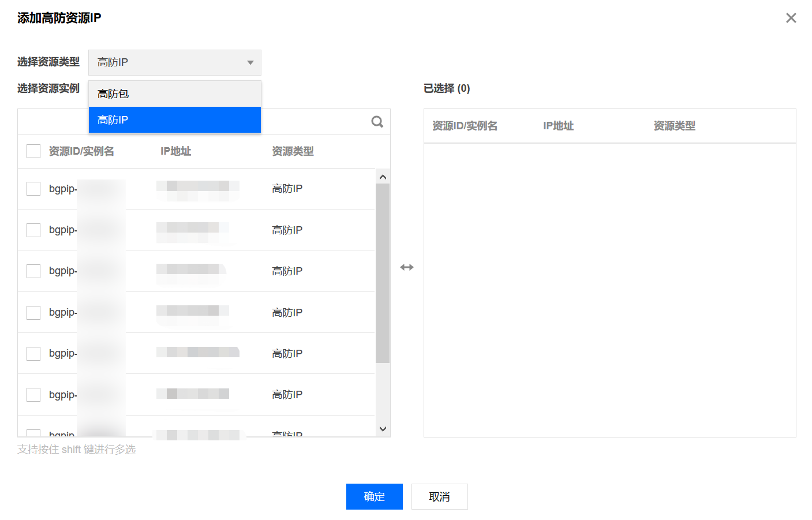812x520 pixels.
Task: Tick the third bgpip row checkbox
Action: click(x=33, y=271)
